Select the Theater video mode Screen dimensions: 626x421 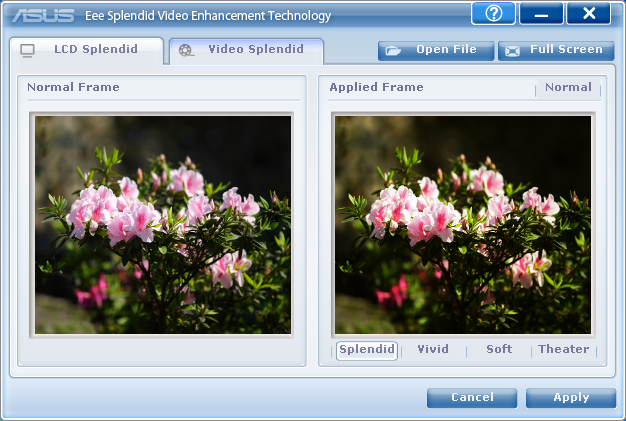(564, 350)
